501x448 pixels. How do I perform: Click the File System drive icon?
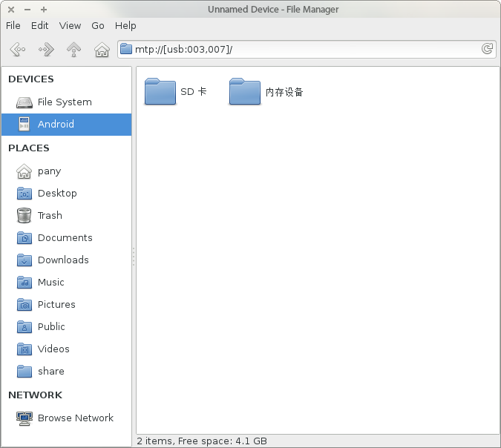point(24,102)
